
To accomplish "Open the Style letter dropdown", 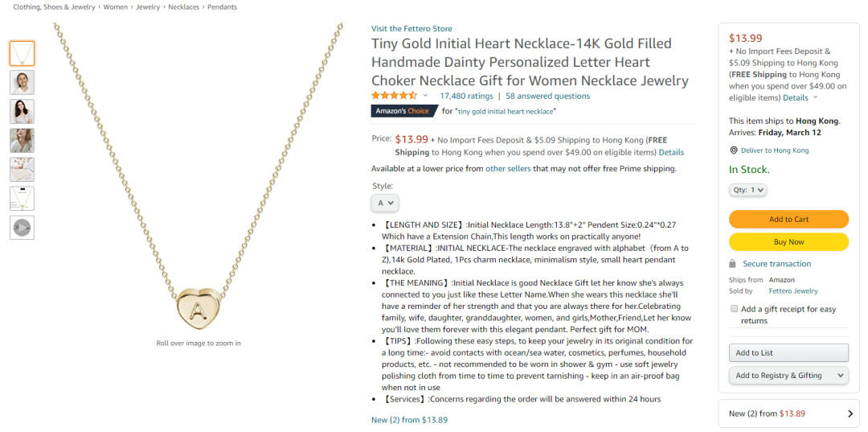I will click(x=385, y=204).
